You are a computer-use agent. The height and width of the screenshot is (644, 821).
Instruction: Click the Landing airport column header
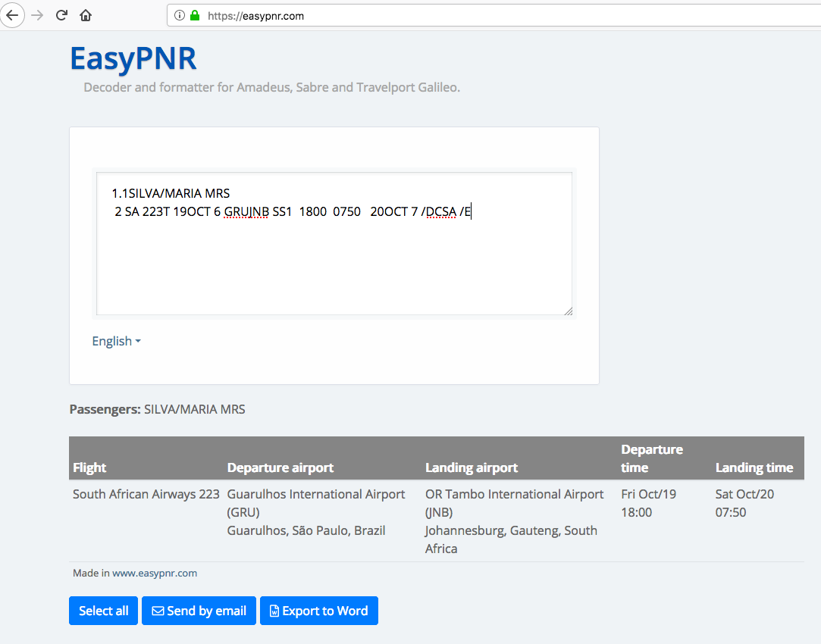[x=472, y=467]
